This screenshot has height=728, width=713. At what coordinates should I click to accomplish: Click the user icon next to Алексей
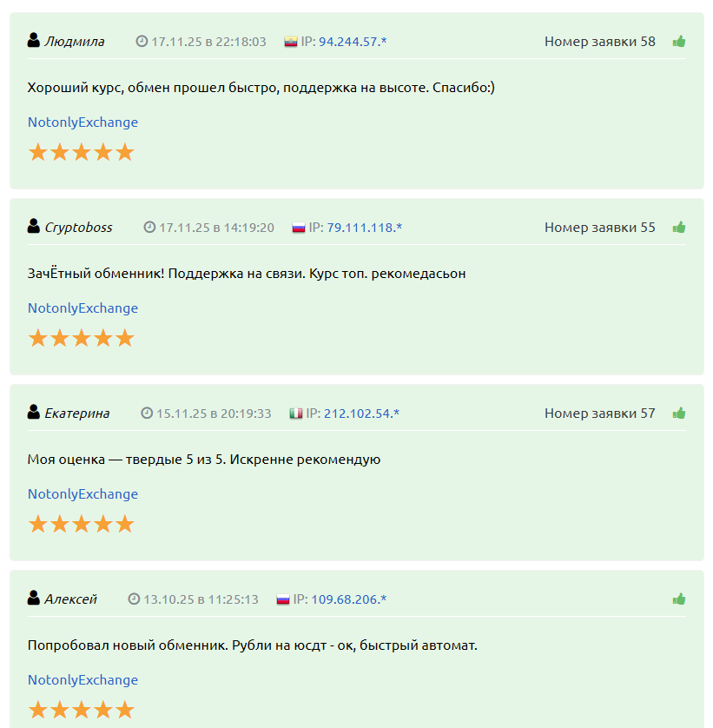32,599
